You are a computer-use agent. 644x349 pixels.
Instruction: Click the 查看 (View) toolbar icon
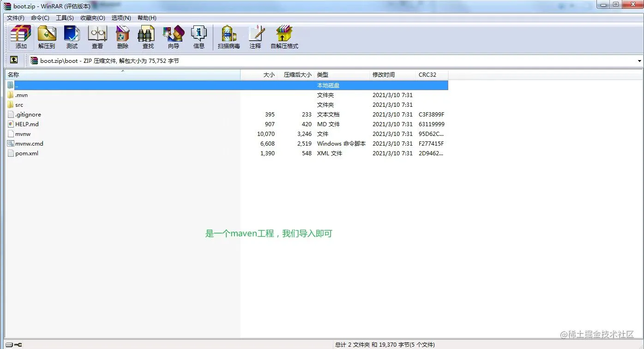coord(97,37)
